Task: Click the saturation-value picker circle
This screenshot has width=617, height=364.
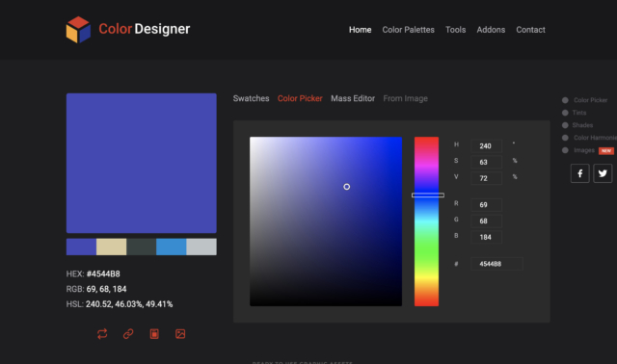Action: coord(347,187)
